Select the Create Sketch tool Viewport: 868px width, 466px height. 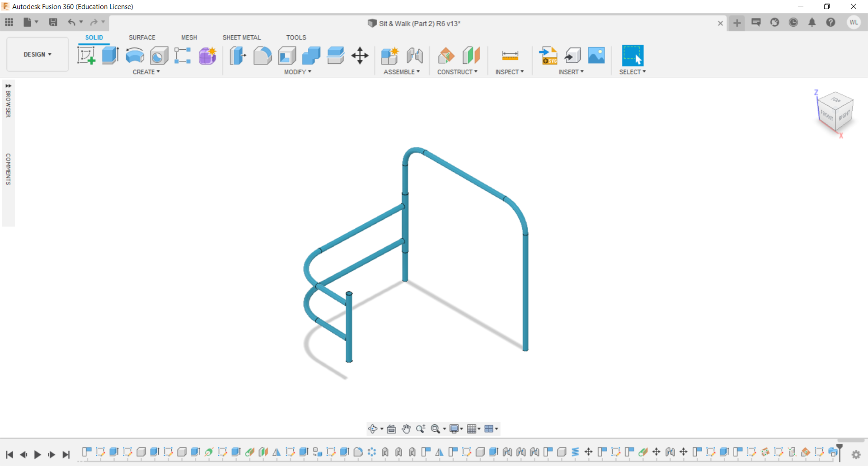coord(86,55)
